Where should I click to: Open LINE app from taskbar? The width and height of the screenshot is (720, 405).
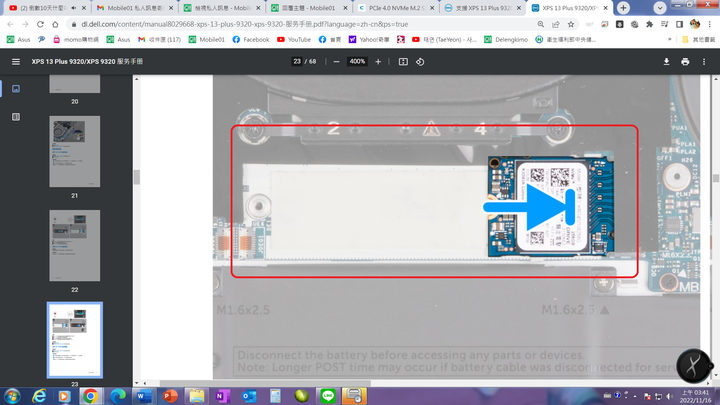pos(327,396)
